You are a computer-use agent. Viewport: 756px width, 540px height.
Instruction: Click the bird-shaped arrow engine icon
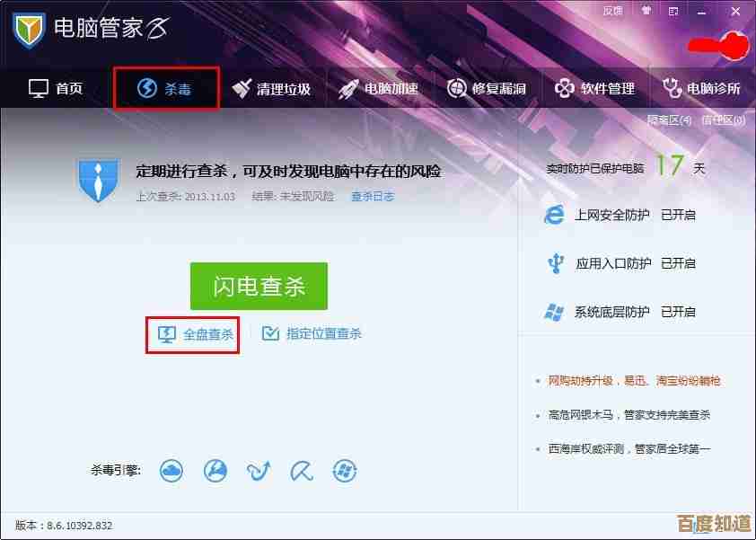click(x=258, y=470)
